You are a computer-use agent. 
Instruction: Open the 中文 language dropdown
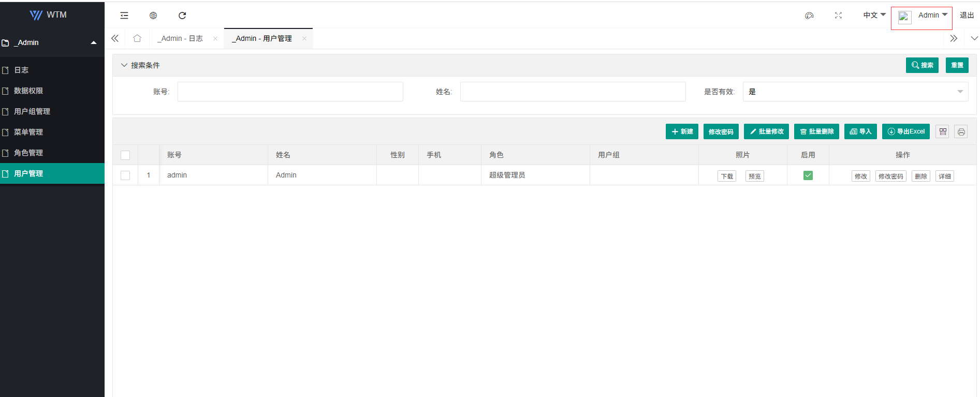[874, 15]
